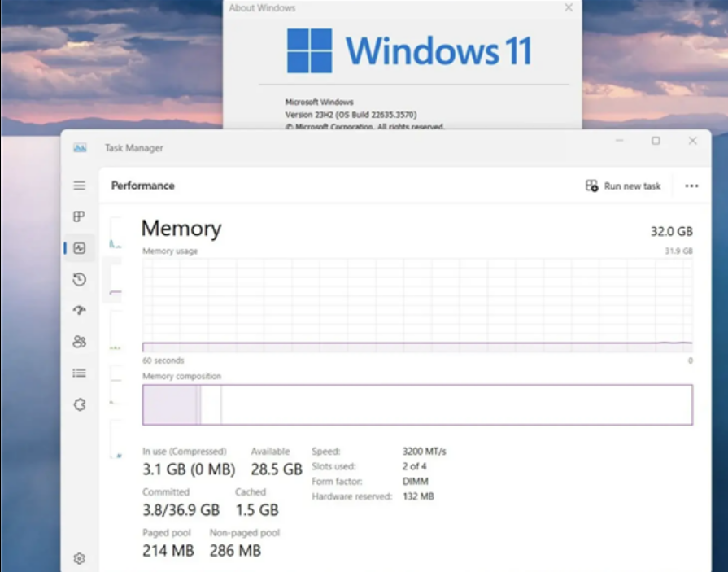Click the 32.0 GB total value
Viewport: 728px width, 572px height.
671,231
